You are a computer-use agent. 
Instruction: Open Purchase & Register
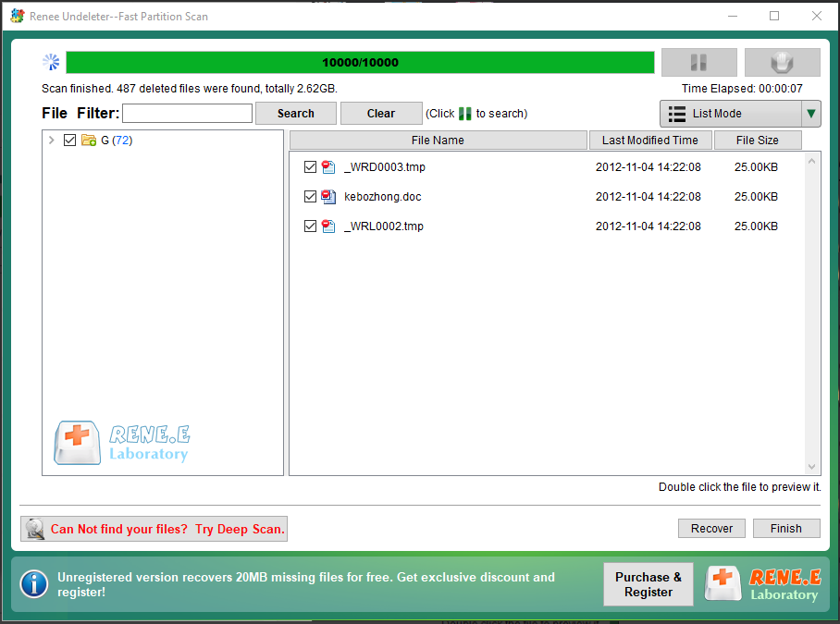click(648, 584)
